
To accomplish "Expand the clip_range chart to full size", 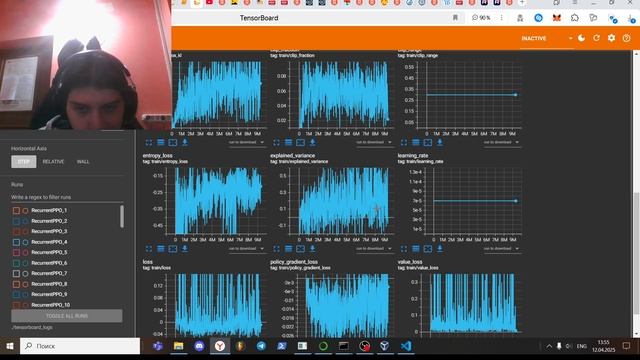I will click(404, 142).
